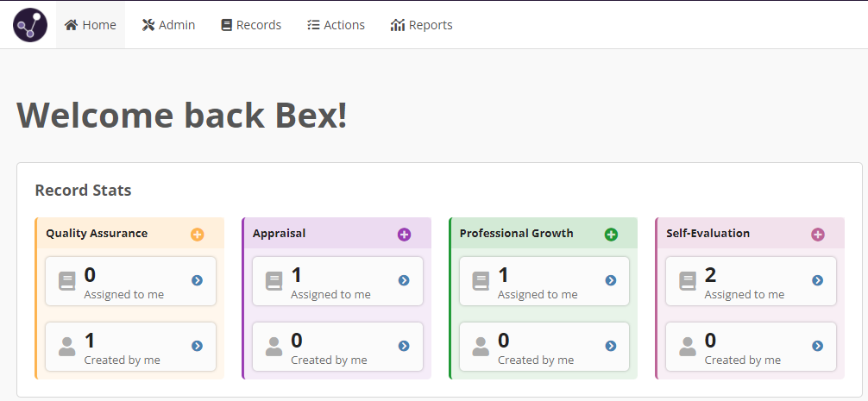
Task: Open the Admin menu
Action: [169, 25]
